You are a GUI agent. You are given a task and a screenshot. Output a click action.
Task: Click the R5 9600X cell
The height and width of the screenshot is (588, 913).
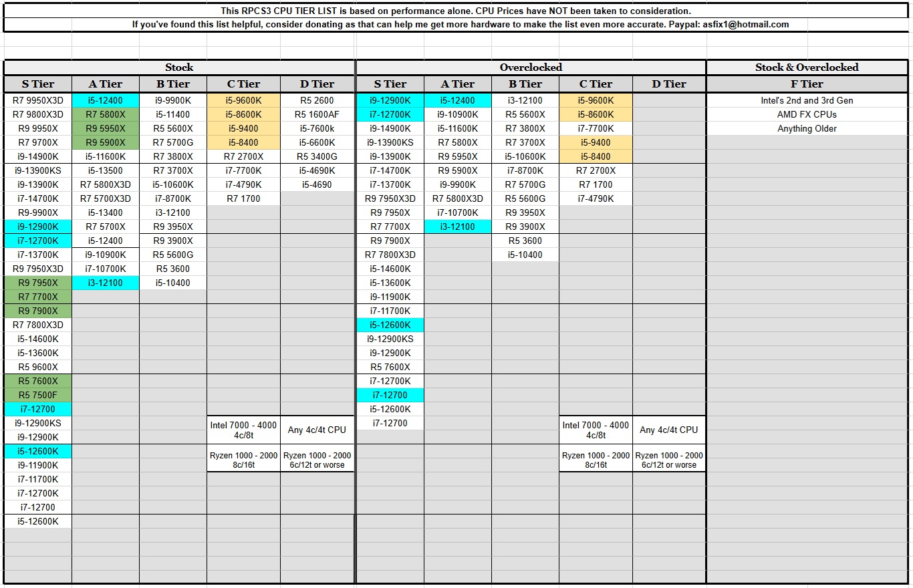tap(38, 367)
